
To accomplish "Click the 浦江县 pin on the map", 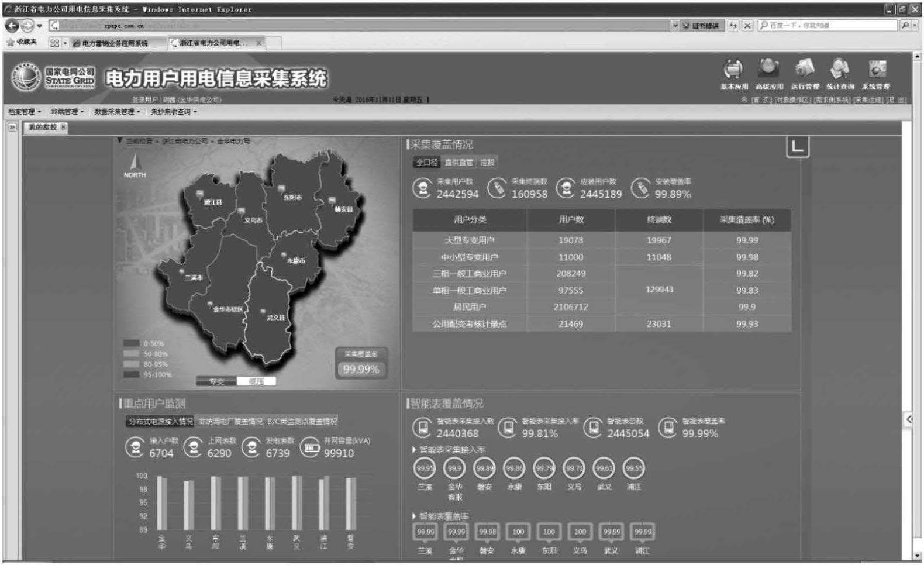I will pyautogui.click(x=200, y=193).
